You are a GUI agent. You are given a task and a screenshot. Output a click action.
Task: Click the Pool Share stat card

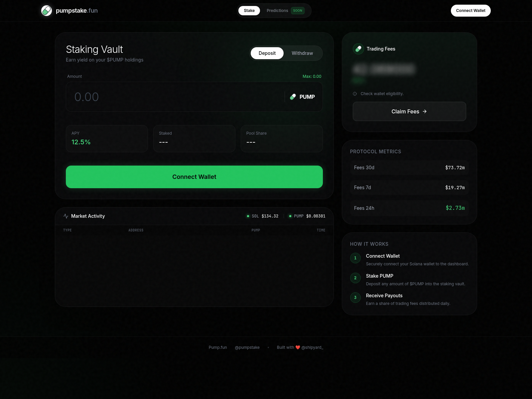[x=282, y=139]
